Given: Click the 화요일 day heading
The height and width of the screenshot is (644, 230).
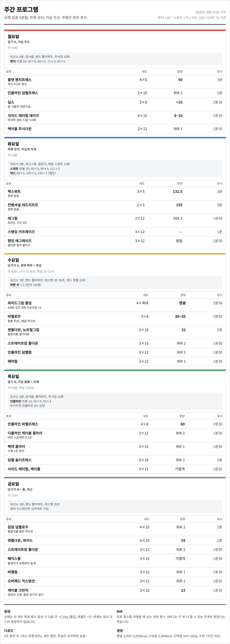Looking at the screenshot, I should tap(13, 144).
